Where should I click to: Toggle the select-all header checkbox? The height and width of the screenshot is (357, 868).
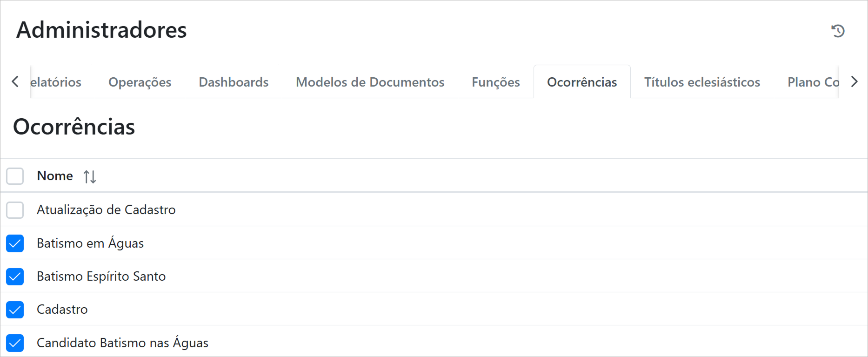click(15, 176)
